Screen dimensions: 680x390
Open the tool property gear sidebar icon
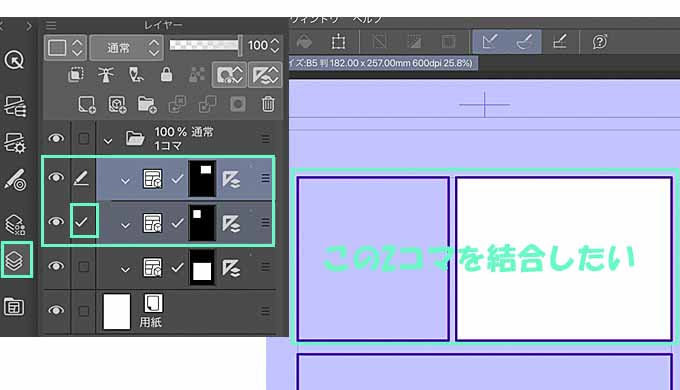pyautogui.click(x=15, y=142)
